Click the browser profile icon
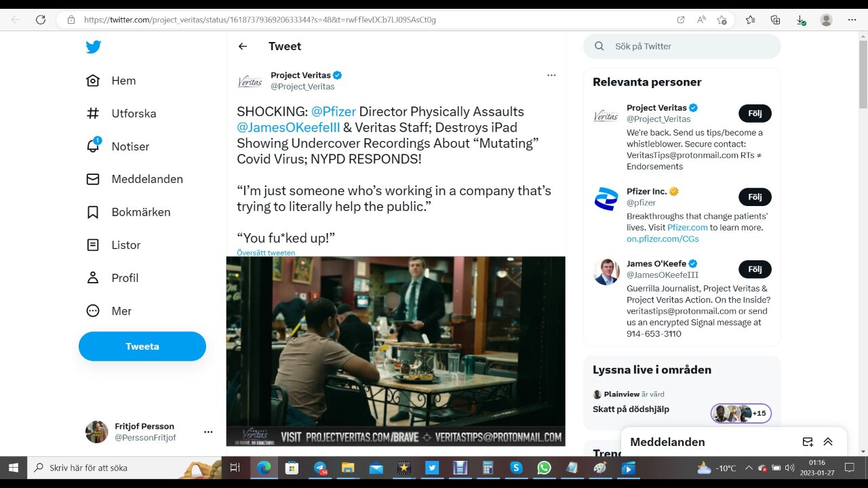The image size is (868, 488). (x=826, y=20)
